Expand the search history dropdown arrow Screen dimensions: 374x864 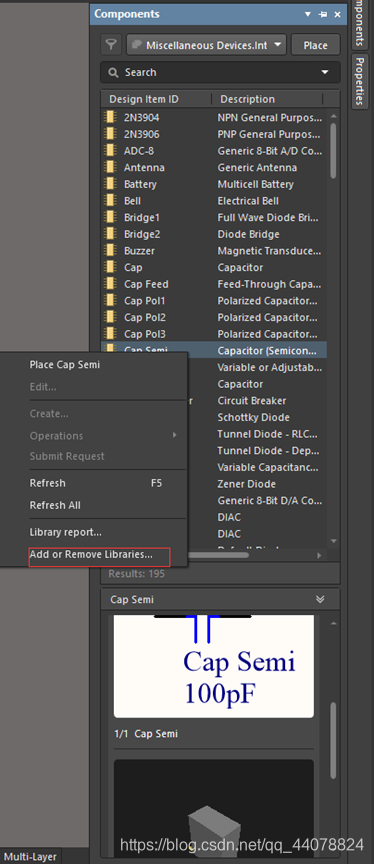325,72
